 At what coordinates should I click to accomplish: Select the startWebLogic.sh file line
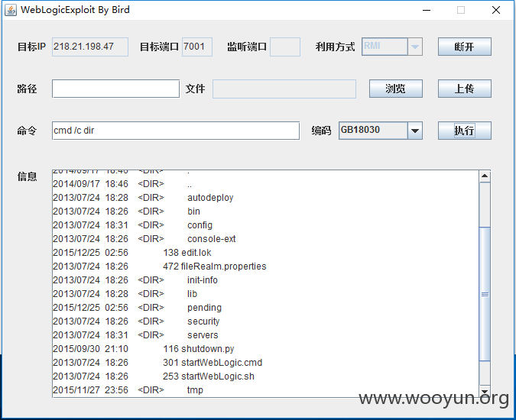point(154,376)
